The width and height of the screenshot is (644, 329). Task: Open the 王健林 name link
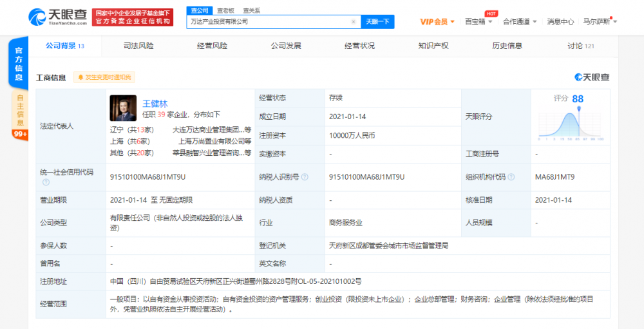coord(155,104)
